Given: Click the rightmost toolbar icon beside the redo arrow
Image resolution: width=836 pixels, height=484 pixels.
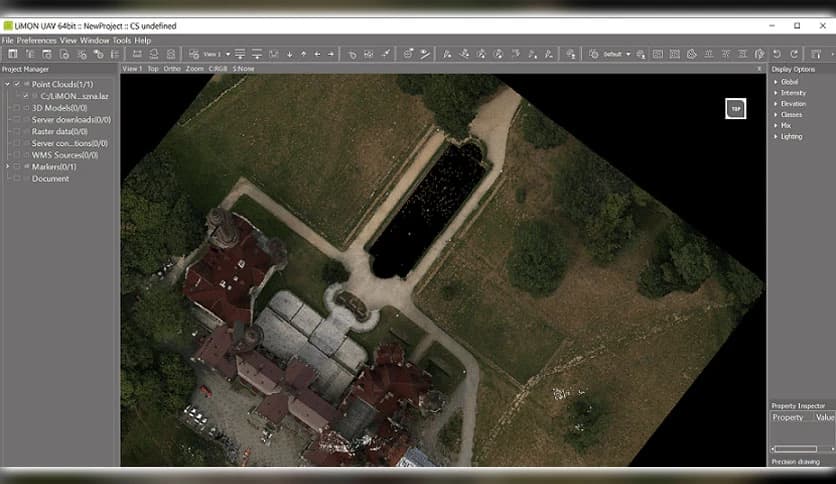Looking at the screenshot, I should coord(816,54).
